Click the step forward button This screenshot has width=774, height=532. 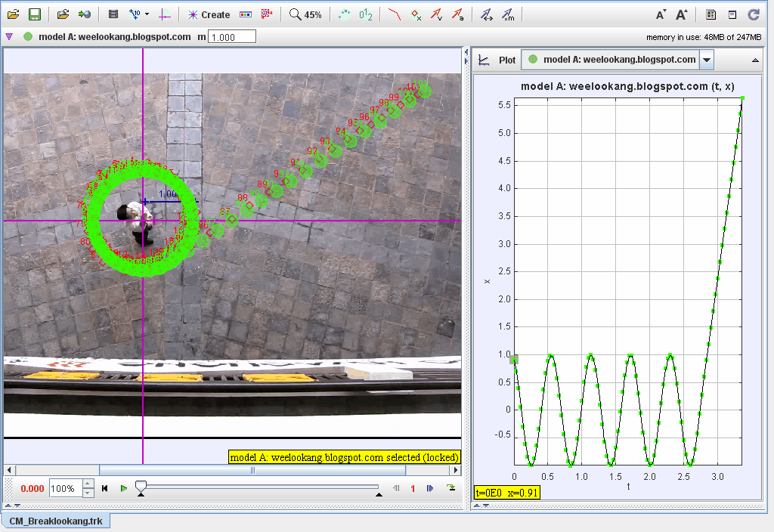[430, 489]
